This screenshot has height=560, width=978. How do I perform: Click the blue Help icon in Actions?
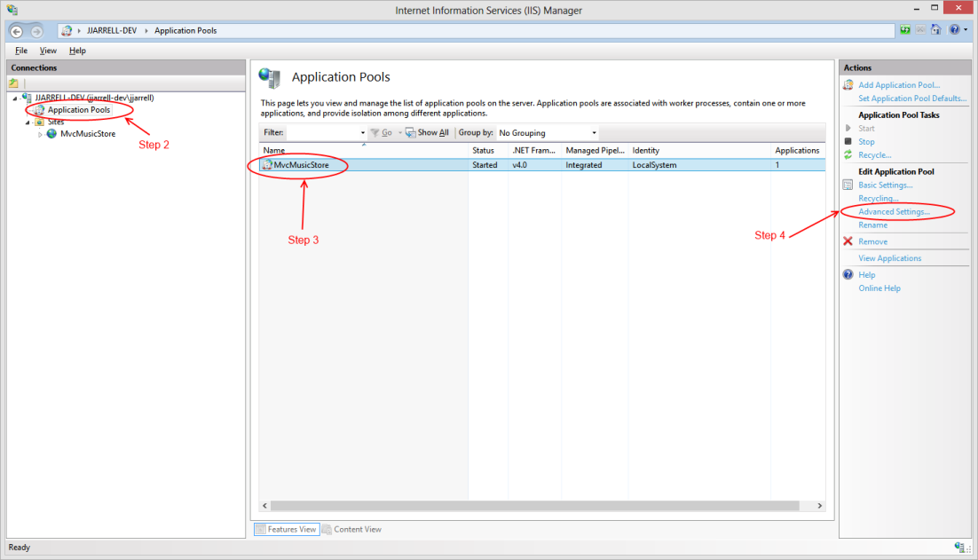coord(848,274)
